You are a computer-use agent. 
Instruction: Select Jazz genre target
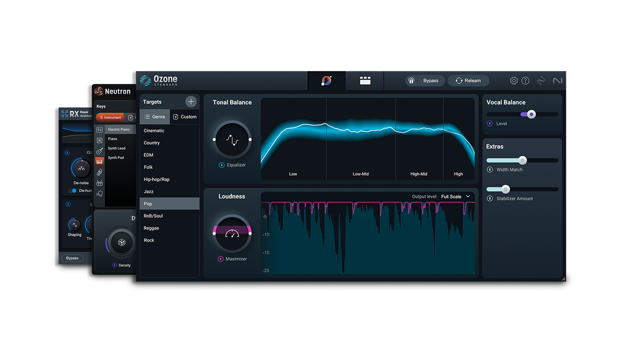[x=169, y=191]
